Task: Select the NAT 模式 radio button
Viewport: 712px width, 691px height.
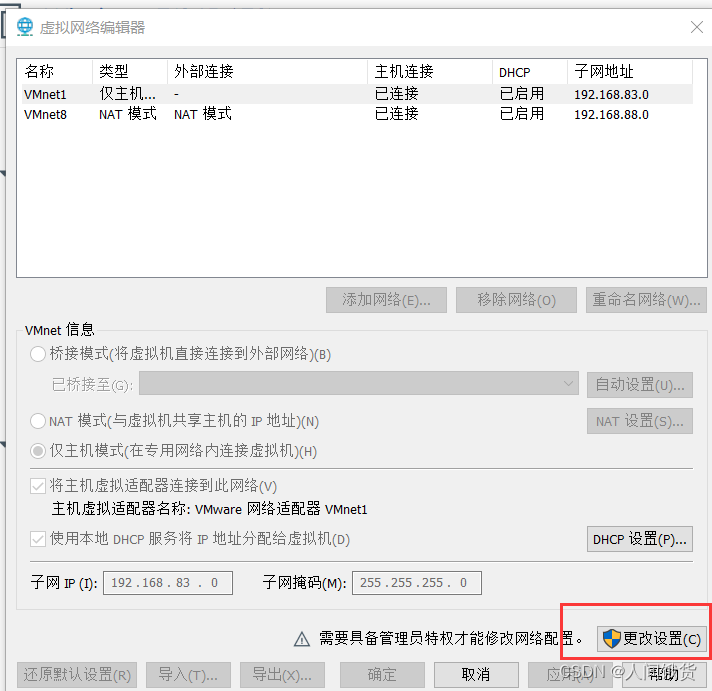Action: tap(38, 421)
